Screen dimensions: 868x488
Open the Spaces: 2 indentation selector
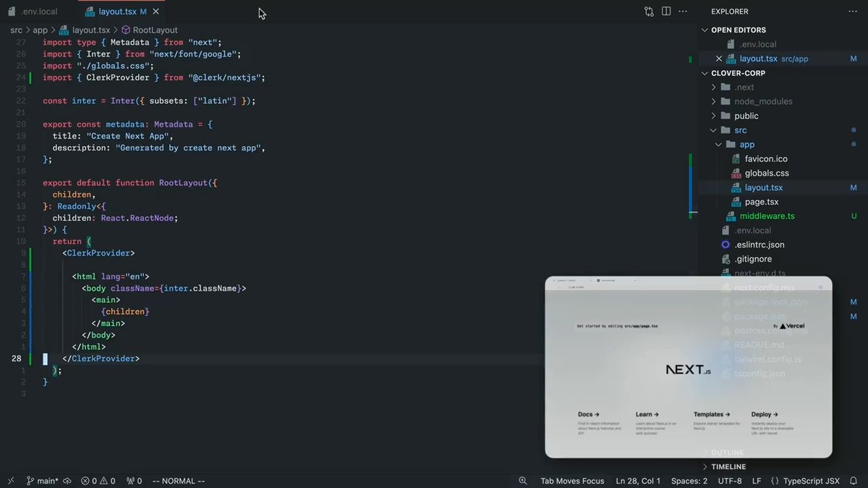(689, 481)
